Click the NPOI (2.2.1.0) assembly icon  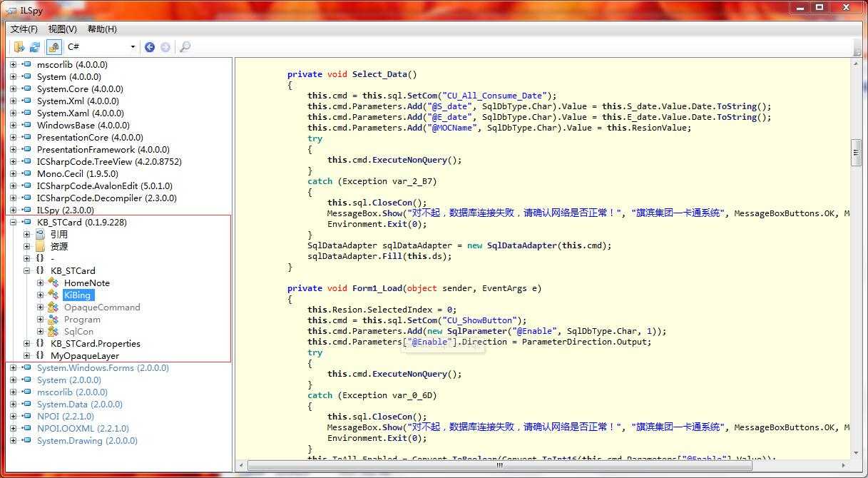point(26,416)
